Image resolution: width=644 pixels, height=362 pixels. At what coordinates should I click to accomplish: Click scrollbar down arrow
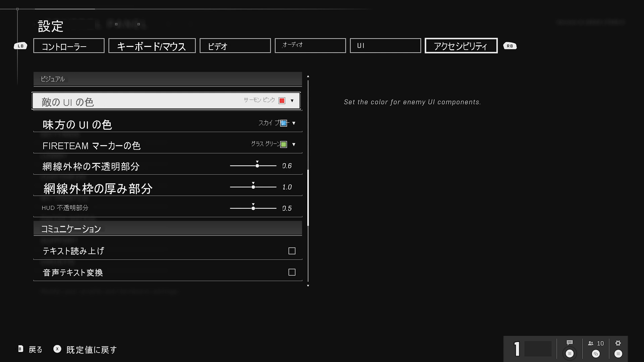point(308,286)
